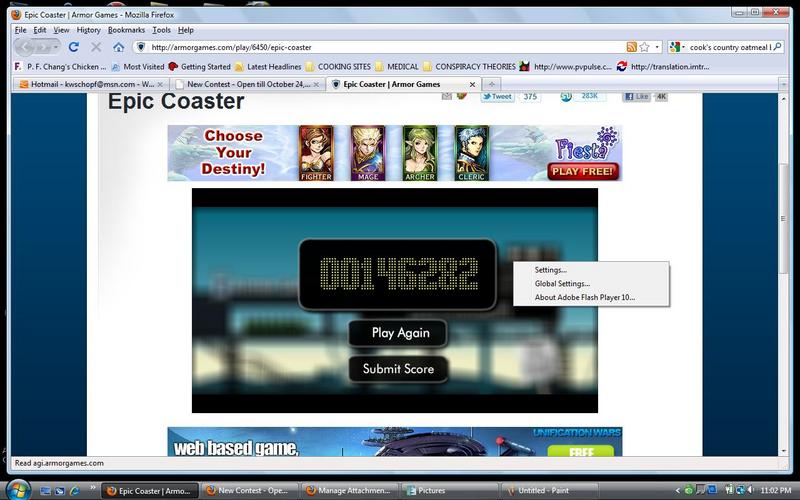
Task: Open the Help menu
Action: pyautogui.click(x=186, y=30)
